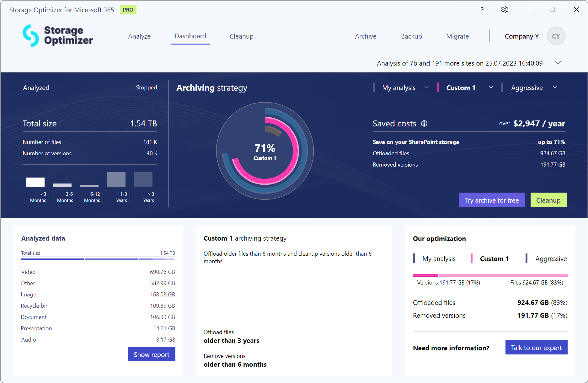Viewport: 588px width, 383px height.
Task: Click the Try archive for free button
Action: [x=492, y=200]
